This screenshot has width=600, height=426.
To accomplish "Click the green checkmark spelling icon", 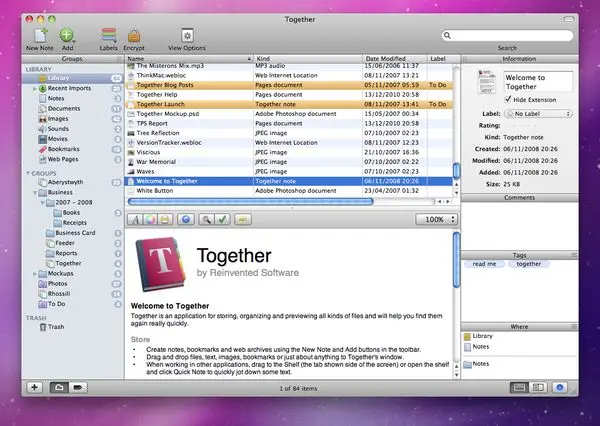I will point(222,219).
